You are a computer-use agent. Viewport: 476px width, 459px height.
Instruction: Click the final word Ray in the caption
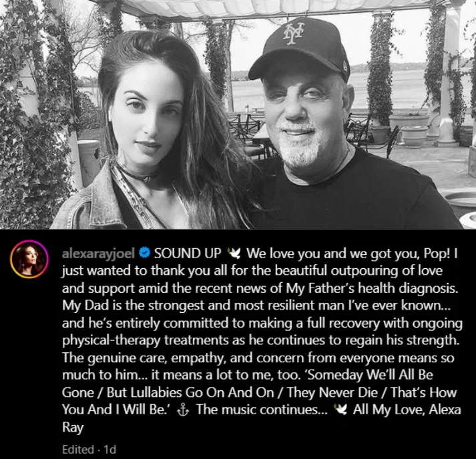coord(73,428)
